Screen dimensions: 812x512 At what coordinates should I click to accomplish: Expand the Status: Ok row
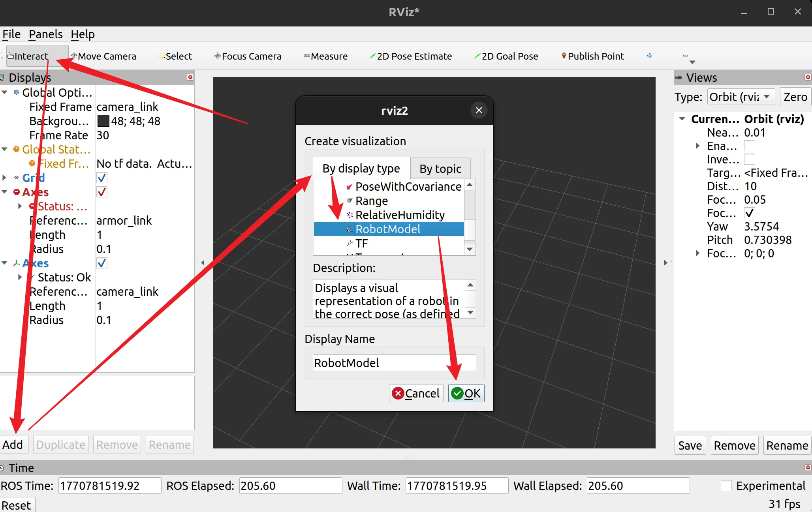(x=20, y=277)
